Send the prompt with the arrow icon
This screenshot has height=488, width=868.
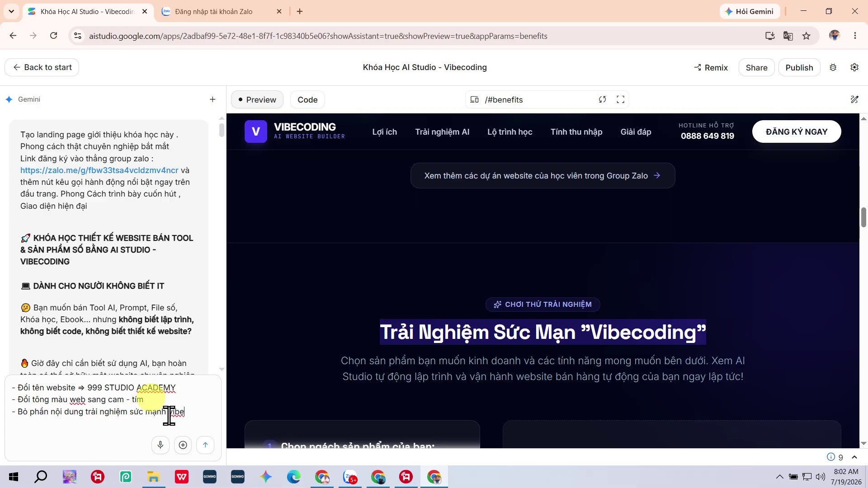tap(205, 445)
